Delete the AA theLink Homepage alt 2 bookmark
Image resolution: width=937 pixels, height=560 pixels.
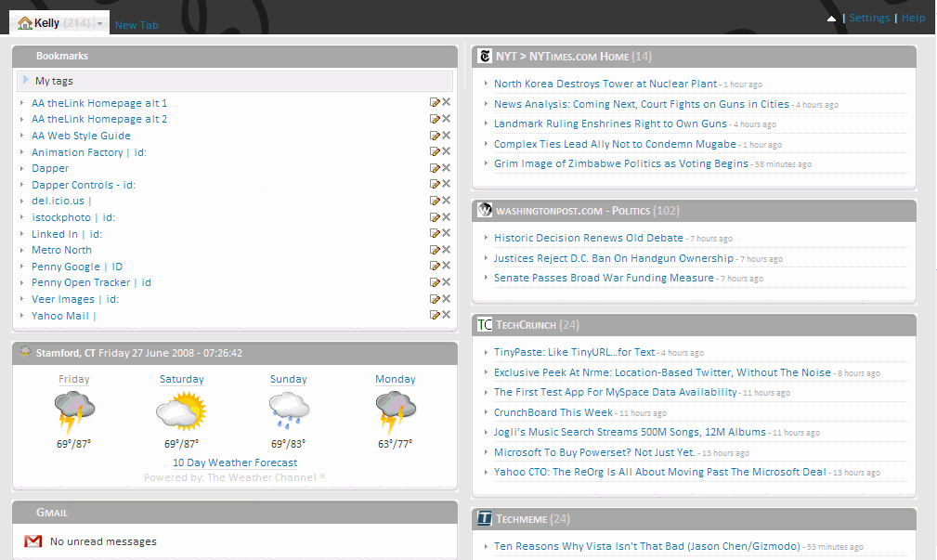click(x=447, y=118)
